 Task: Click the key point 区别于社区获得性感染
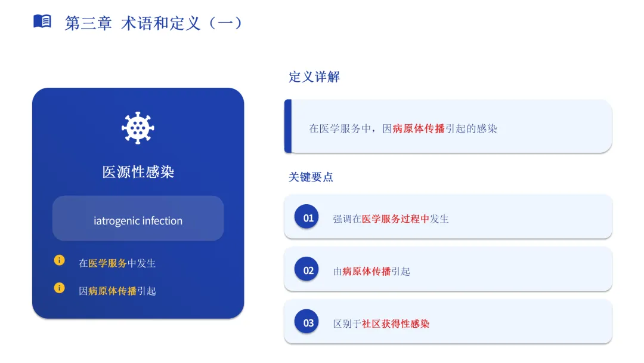[x=381, y=324]
